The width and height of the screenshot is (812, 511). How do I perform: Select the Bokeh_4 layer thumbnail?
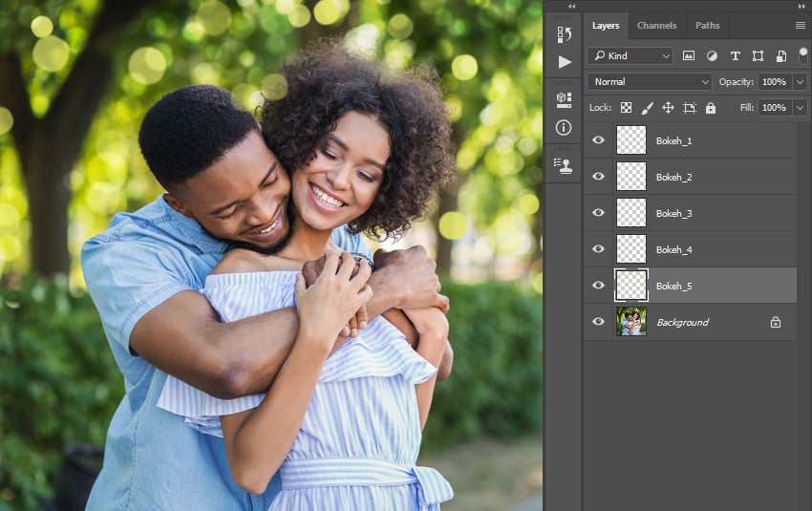[630, 249]
